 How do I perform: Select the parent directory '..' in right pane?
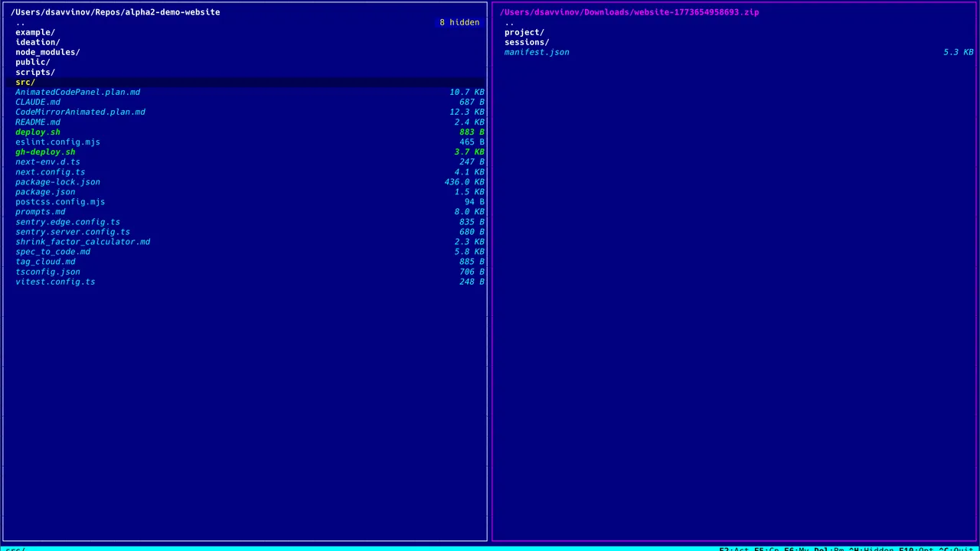tap(510, 22)
